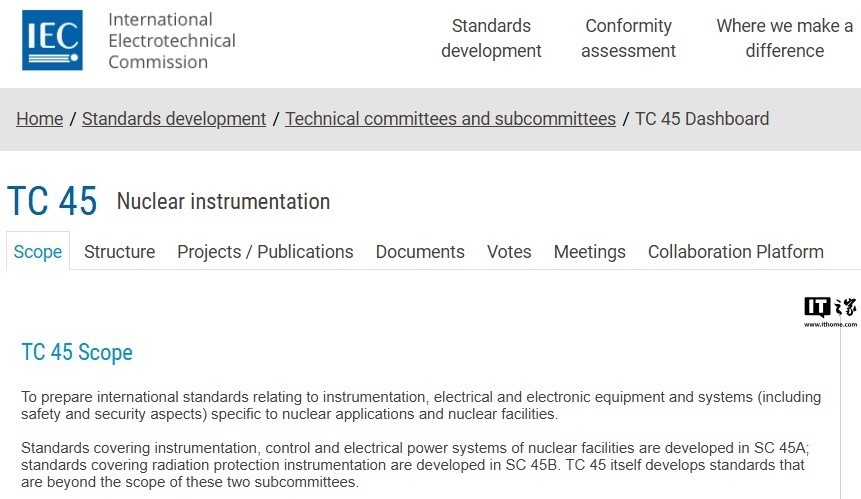Click TC 45 Dashboard breadcrumb text
The image size is (861, 499).
pos(702,119)
